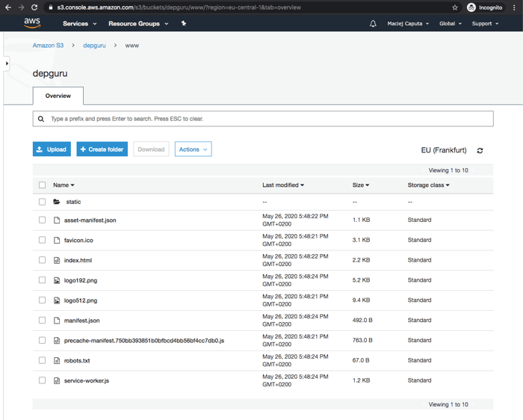Click the Upload button
523x420 pixels.
(52, 149)
